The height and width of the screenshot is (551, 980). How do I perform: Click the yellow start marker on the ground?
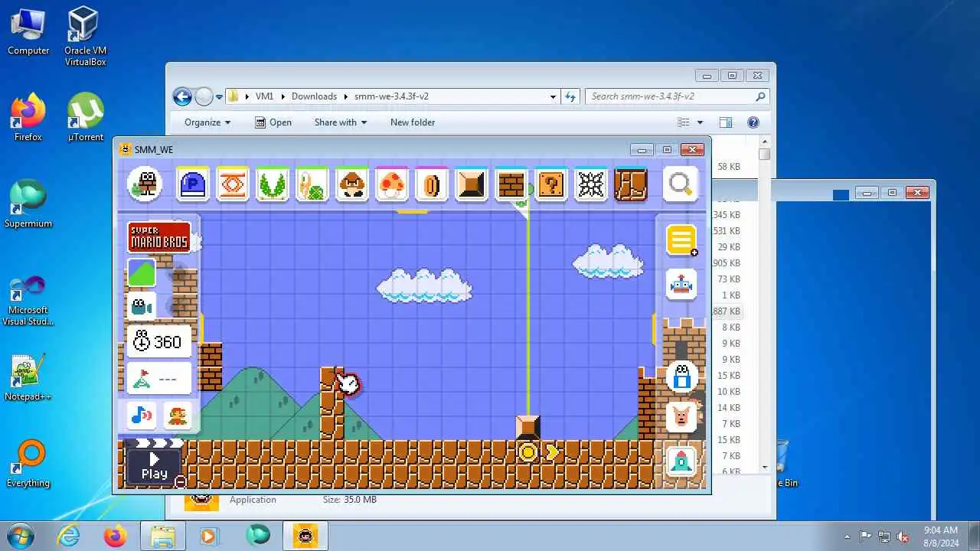(528, 452)
